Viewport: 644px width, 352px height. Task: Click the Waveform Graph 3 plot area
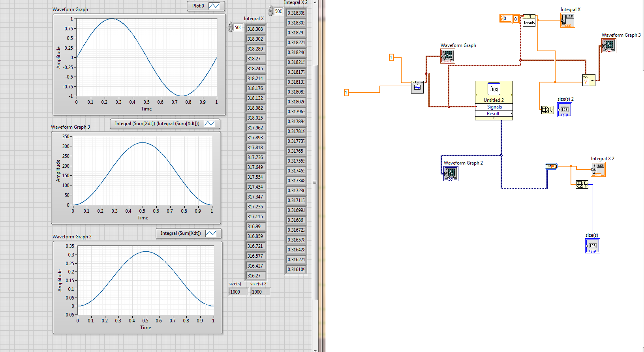pyautogui.click(x=143, y=170)
